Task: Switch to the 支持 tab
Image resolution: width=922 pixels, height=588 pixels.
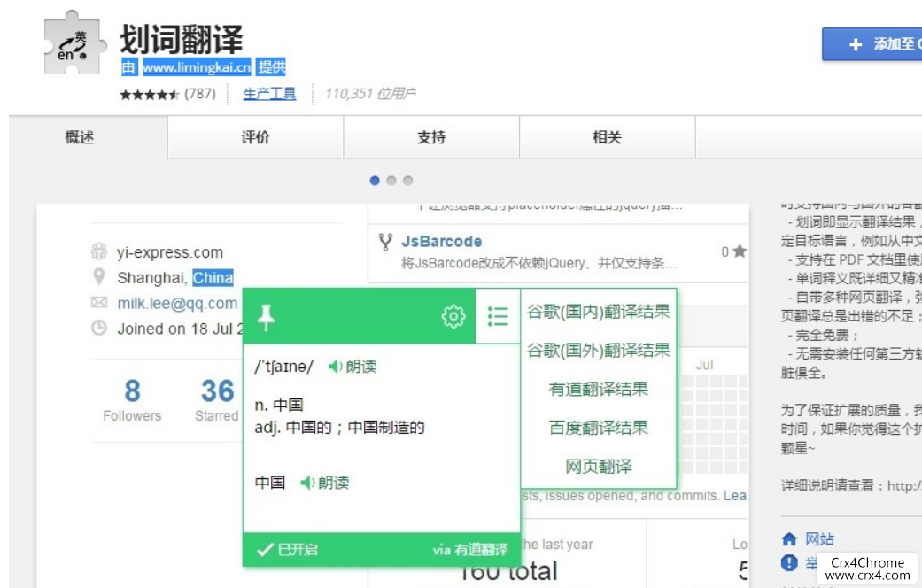Action: pos(431,137)
